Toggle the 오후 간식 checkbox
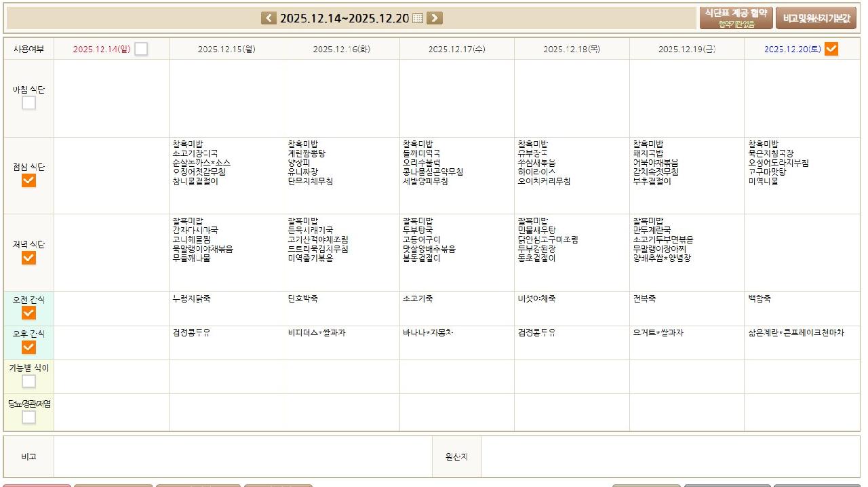Viewport: 868px width, 487px height. pos(28,347)
